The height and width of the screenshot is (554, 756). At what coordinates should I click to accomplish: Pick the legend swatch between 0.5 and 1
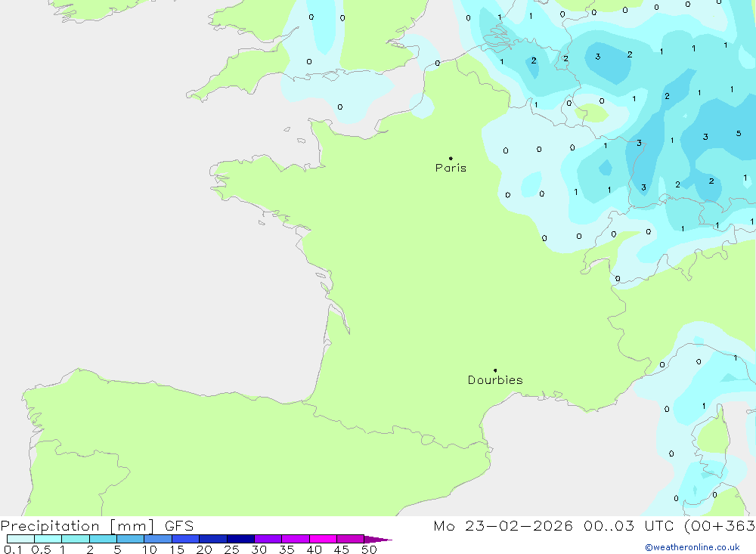(x=48, y=539)
